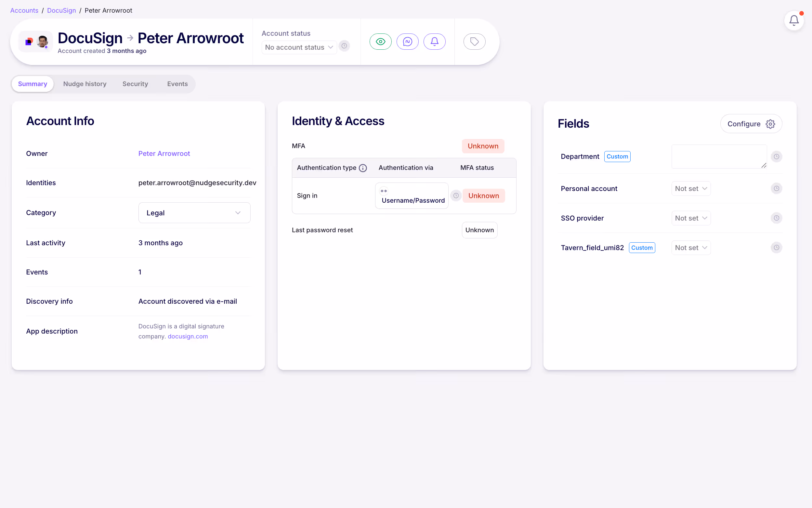The height and width of the screenshot is (508, 812).
Task: Switch to the Nudge history tab
Action: click(x=85, y=84)
